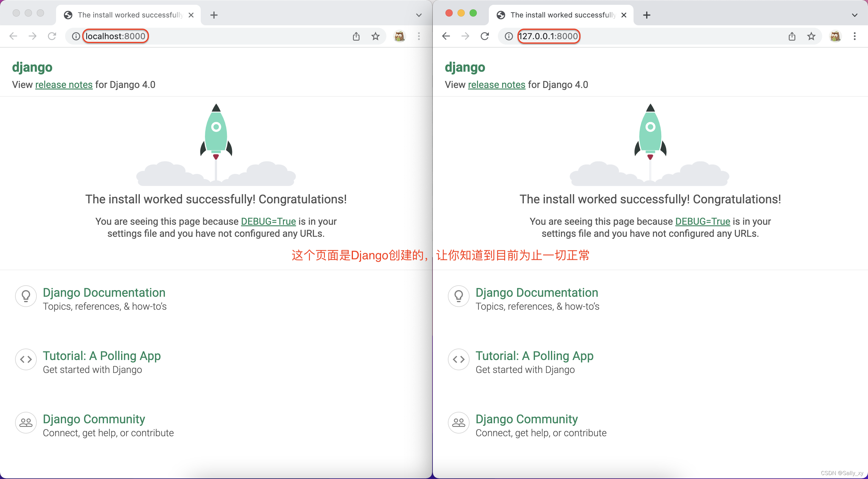
Task: Open profile avatar in localhost window
Action: click(x=399, y=36)
